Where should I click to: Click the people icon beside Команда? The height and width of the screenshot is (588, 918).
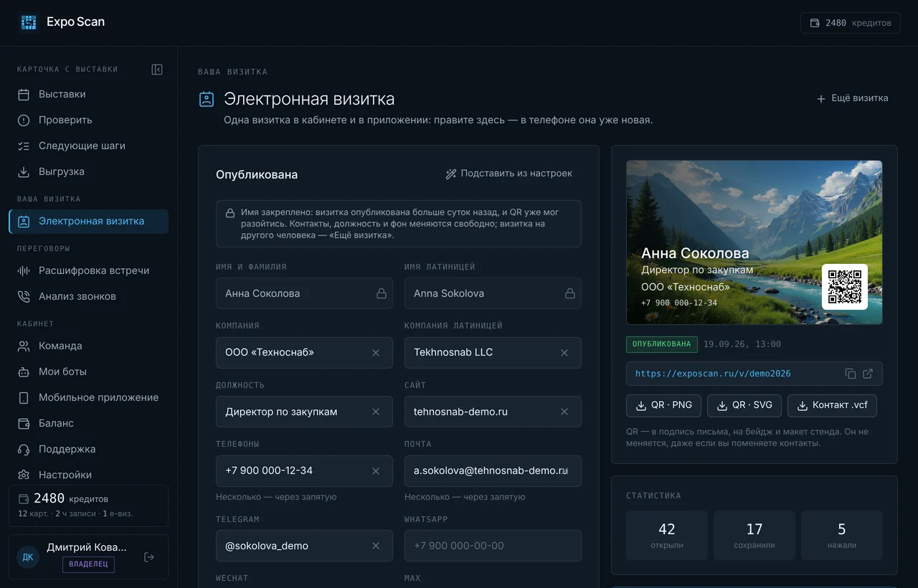(24, 346)
